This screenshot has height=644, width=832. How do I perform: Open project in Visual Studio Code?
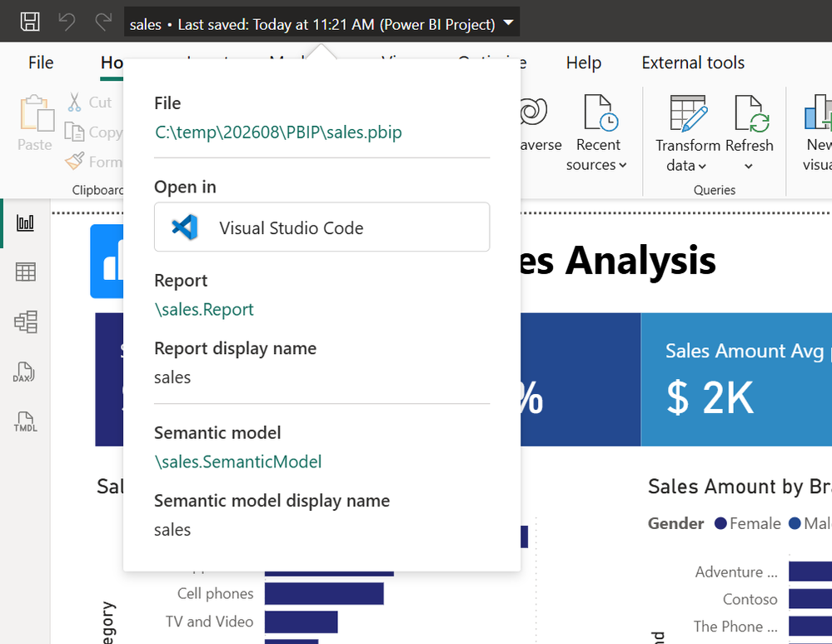(321, 227)
